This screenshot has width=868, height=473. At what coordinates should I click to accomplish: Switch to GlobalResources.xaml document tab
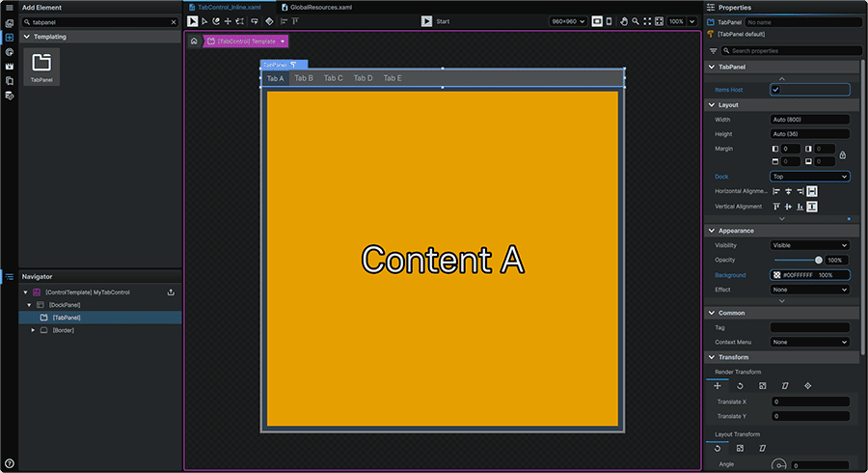pyautogui.click(x=316, y=7)
